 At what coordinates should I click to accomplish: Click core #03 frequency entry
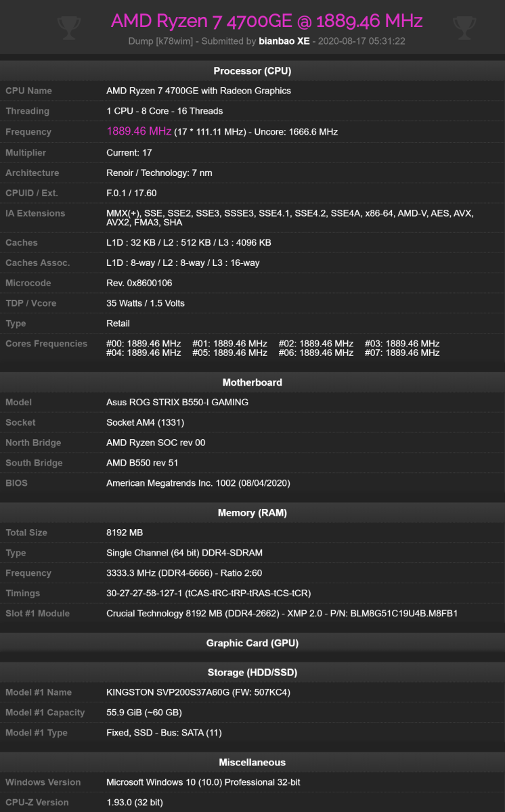pyautogui.click(x=402, y=344)
